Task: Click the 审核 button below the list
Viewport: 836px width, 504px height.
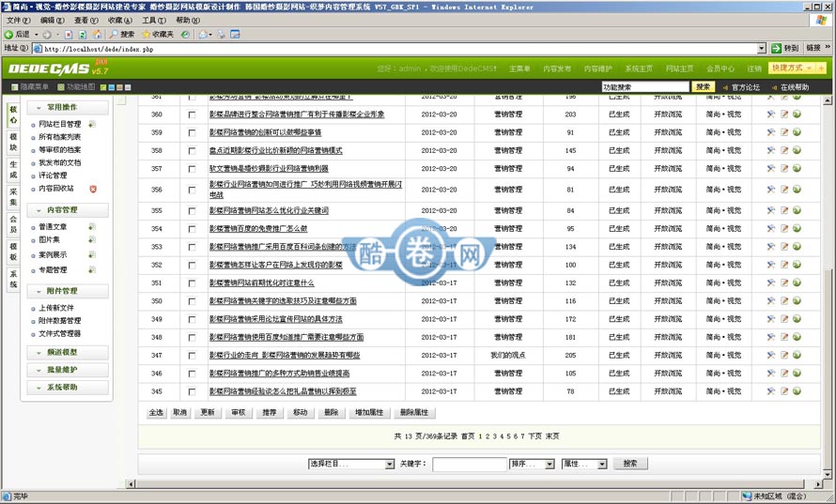Action: [x=239, y=412]
